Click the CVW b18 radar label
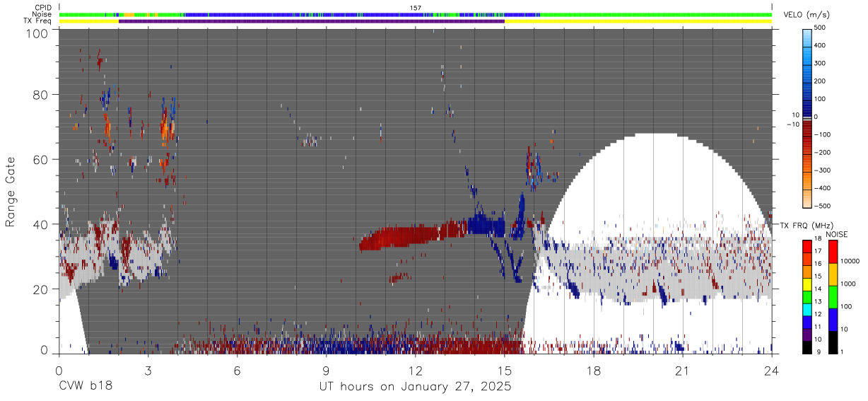The width and height of the screenshot is (868, 401). (86, 387)
